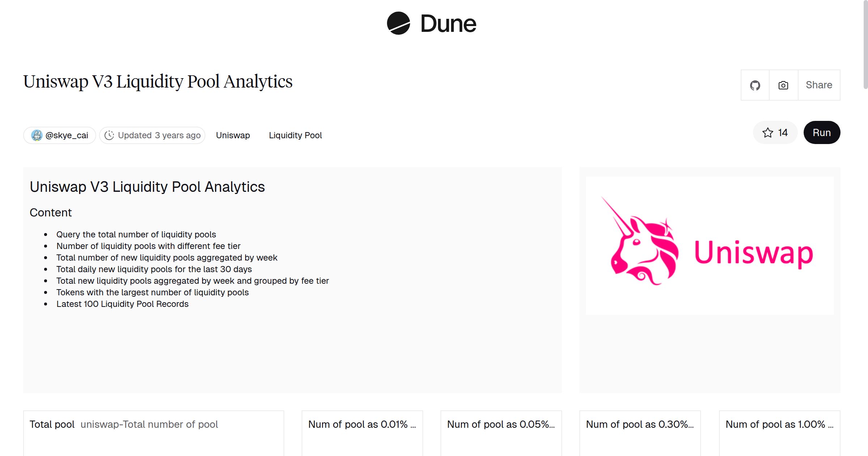Open the GitHub icon near Share
The width and height of the screenshot is (868, 456).
756,85
